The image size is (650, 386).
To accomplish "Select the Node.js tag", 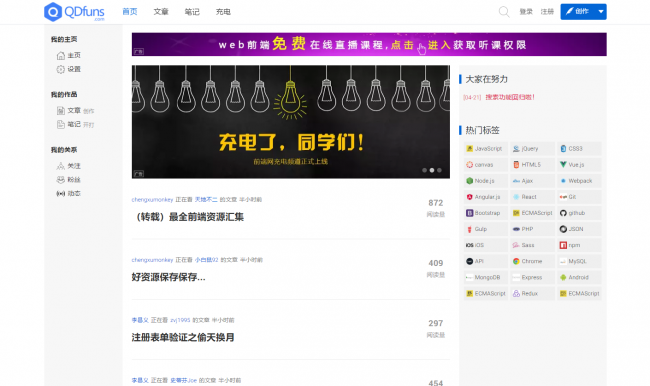I will tap(486, 181).
